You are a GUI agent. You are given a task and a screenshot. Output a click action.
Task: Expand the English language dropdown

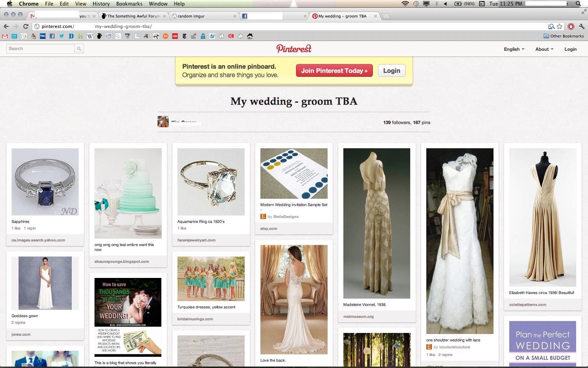click(514, 49)
